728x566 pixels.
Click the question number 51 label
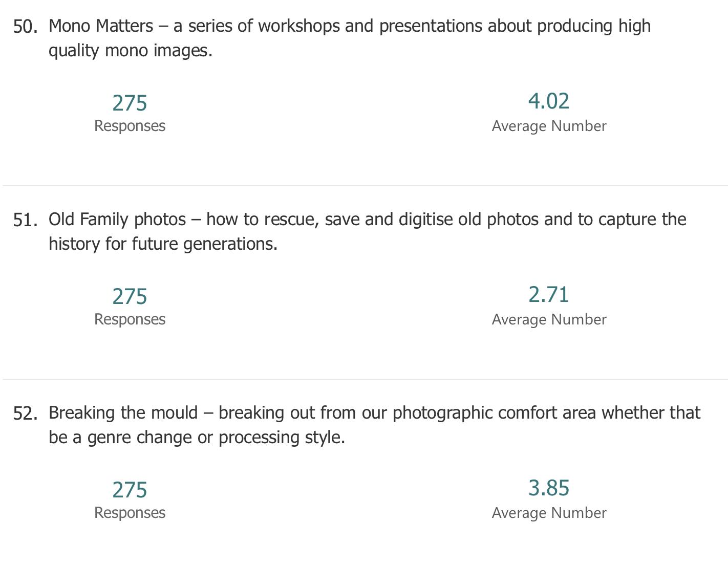coord(25,220)
